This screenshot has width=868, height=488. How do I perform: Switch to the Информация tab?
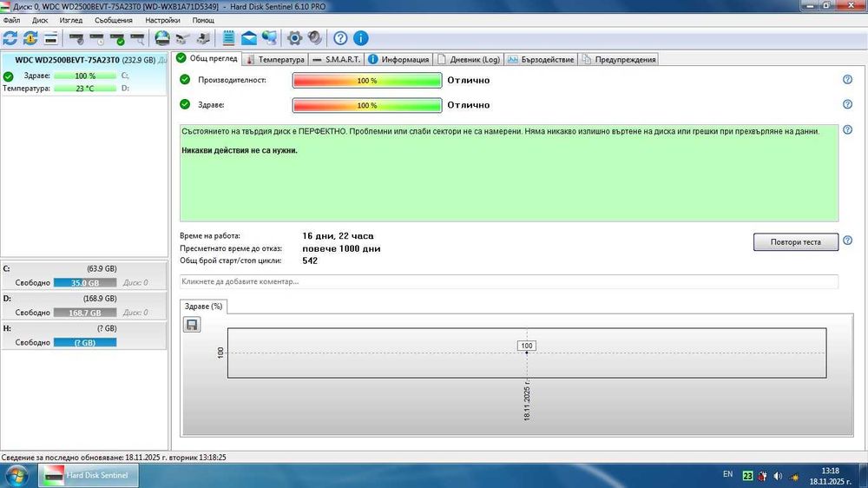pos(398,59)
